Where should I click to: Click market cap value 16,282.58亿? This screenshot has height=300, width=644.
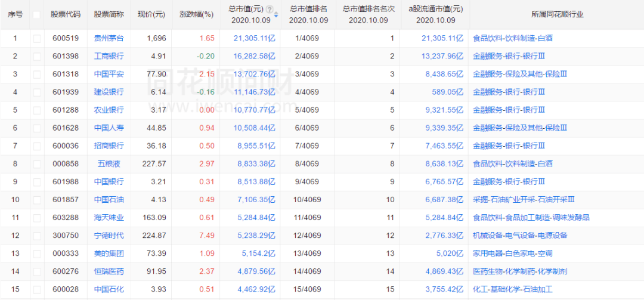point(254,56)
